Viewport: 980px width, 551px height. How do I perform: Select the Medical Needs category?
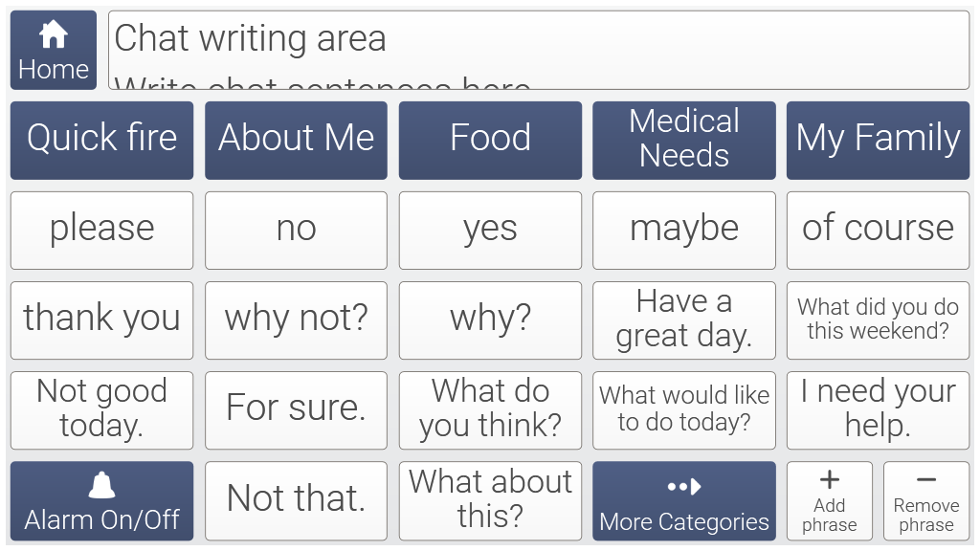(683, 140)
